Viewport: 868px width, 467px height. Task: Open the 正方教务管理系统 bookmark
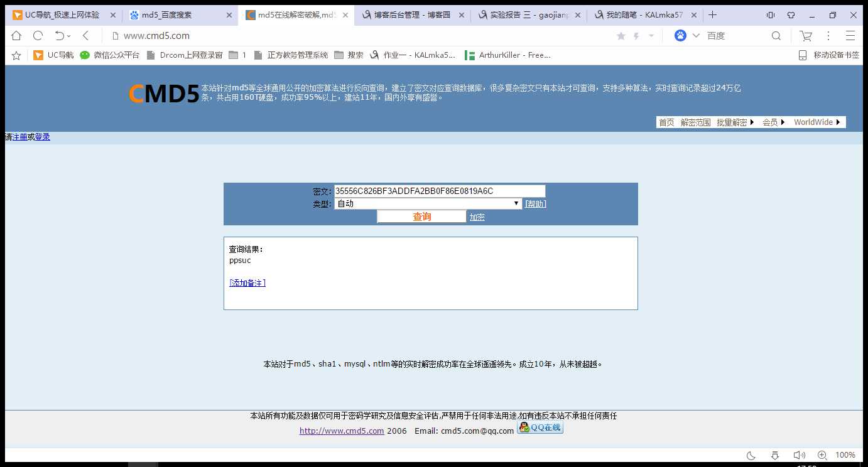291,55
